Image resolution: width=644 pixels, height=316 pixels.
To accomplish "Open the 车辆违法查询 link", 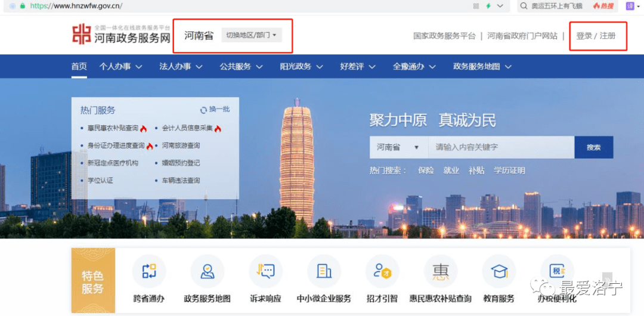I will (181, 180).
